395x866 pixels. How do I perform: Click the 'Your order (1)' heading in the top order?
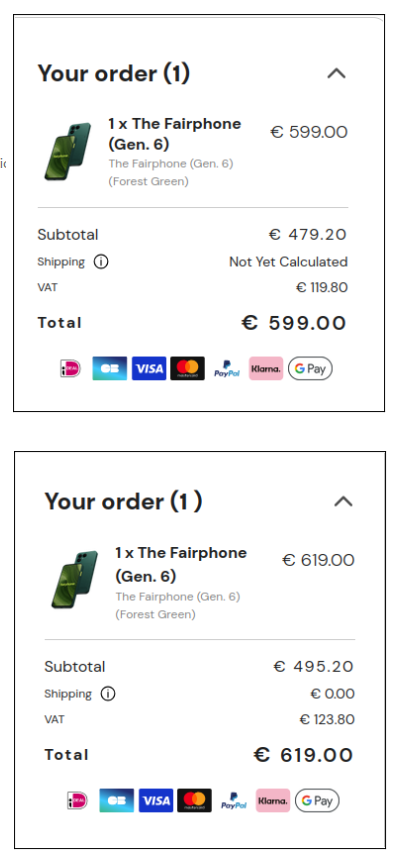tap(114, 73)
